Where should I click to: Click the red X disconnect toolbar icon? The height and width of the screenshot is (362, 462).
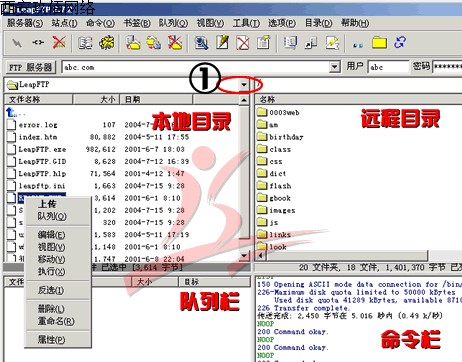coord(59,43)
